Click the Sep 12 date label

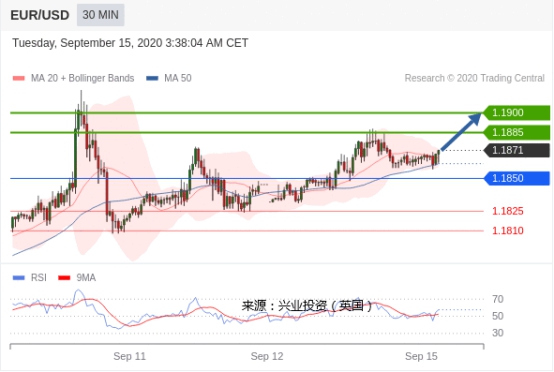pos(267,356)
